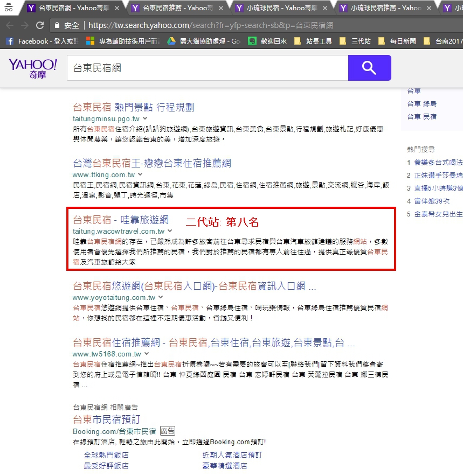Expand dropdown arrow next to taitungminsu.pgo.tw
Screen dimensions: 463x476
(145, 118)
